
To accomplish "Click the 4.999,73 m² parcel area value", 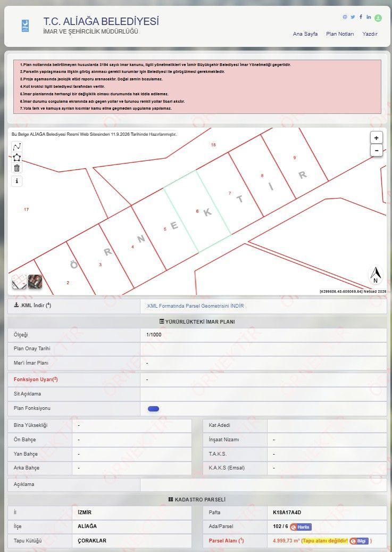I will 287,541.
